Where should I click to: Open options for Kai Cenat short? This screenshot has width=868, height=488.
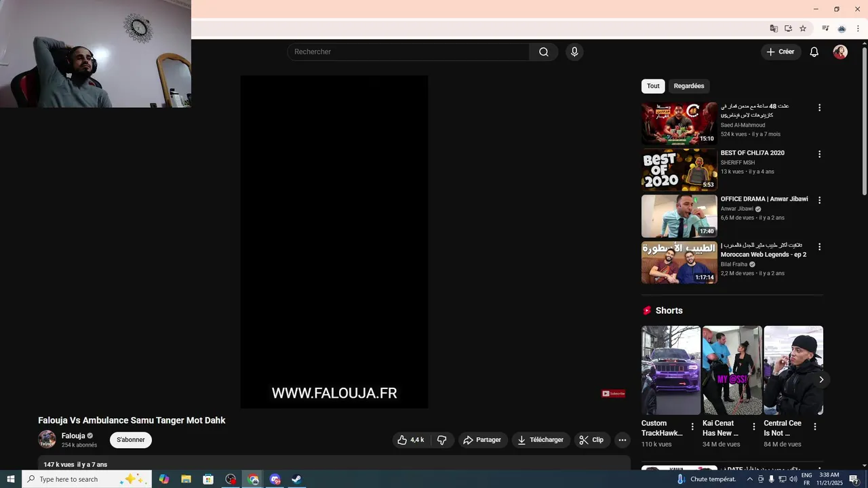(x=753, y=426)
